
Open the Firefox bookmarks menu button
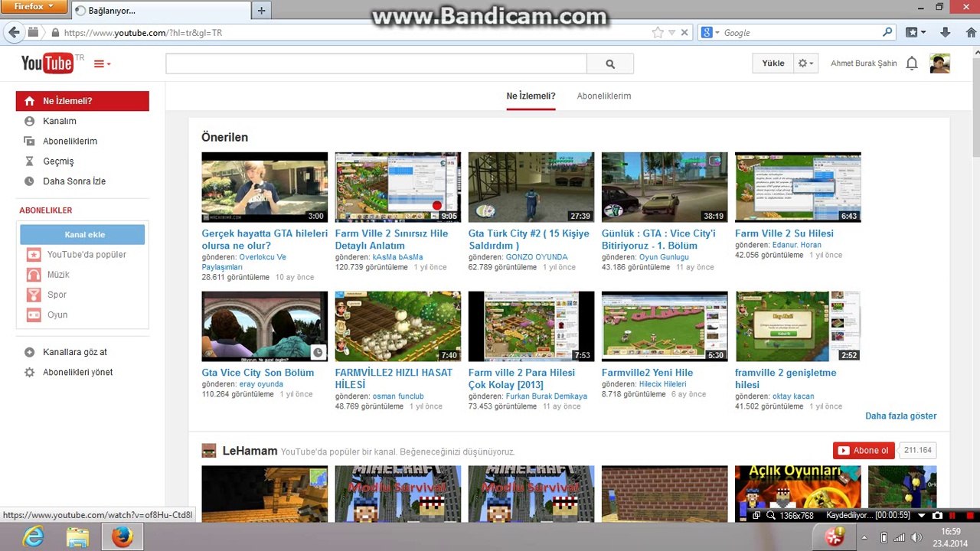pos(916,33)
